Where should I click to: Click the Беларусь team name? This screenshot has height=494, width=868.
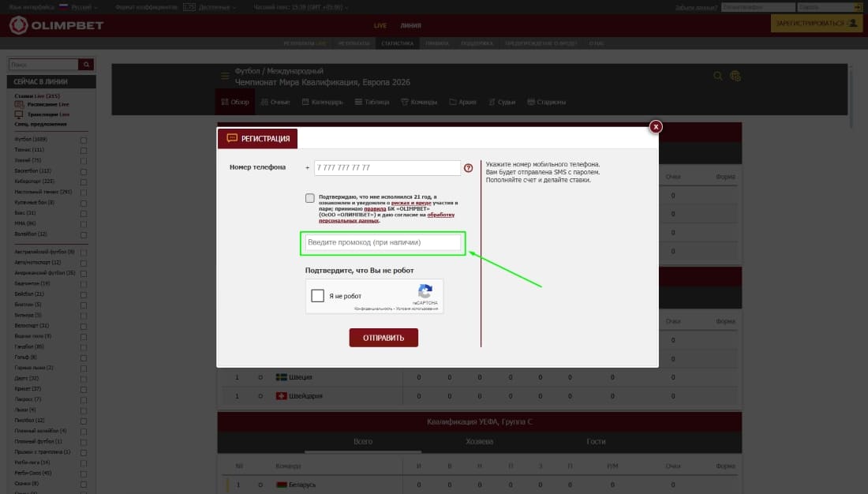pos(302,485)
